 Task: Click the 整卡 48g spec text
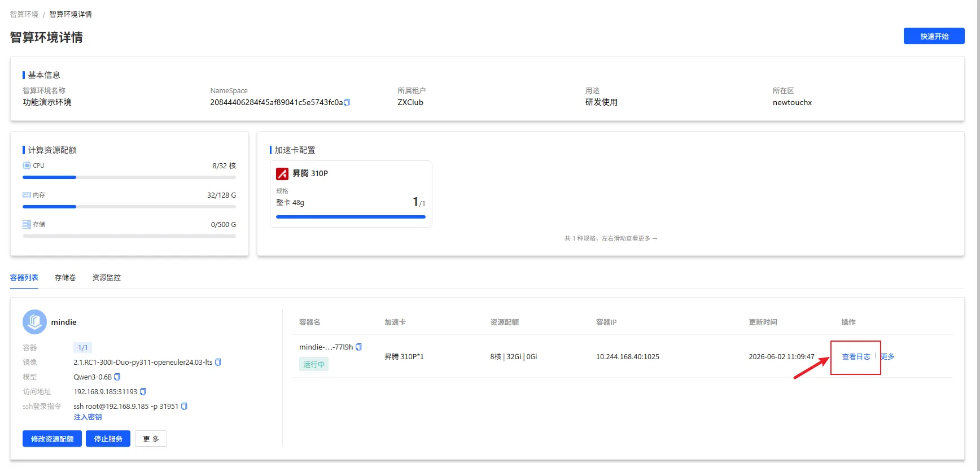[x=290, y=202]
